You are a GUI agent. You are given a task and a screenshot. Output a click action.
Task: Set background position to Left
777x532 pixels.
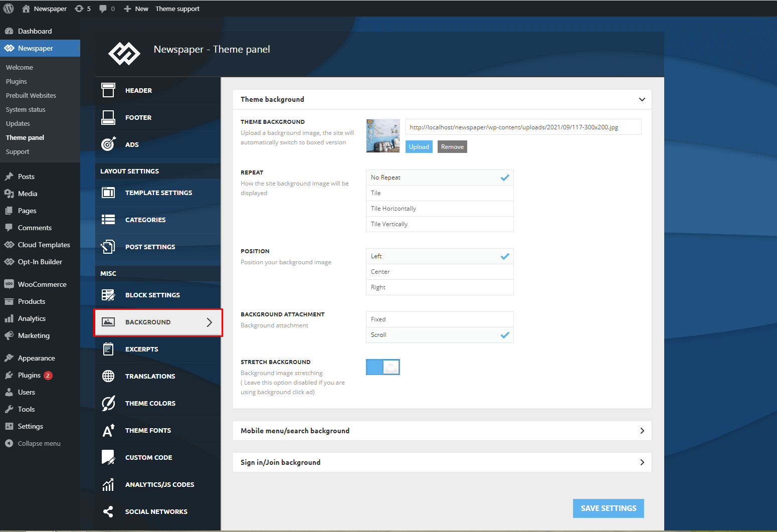(x=440, y=256)
